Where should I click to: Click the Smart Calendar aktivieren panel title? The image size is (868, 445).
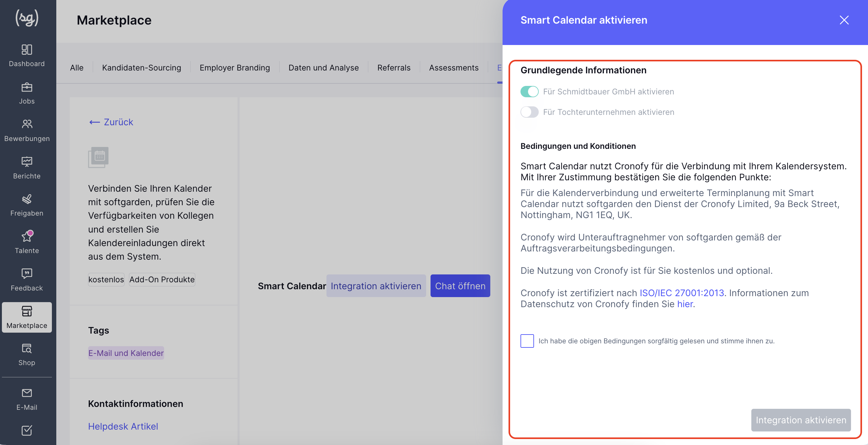pyautogui.click(x=584, y=20)
